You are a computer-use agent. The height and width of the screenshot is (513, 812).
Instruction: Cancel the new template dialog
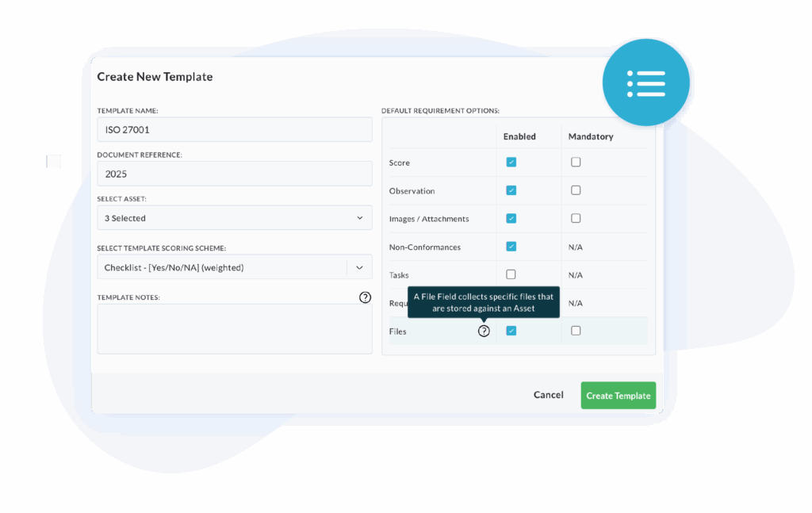[x=548, y=395]
